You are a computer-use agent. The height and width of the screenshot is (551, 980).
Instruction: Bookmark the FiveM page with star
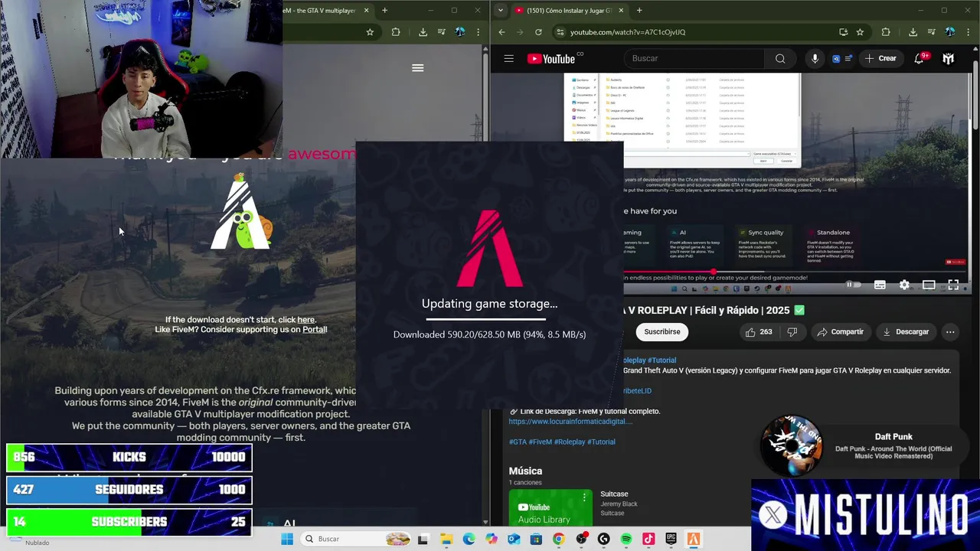[x=370, y=32]
